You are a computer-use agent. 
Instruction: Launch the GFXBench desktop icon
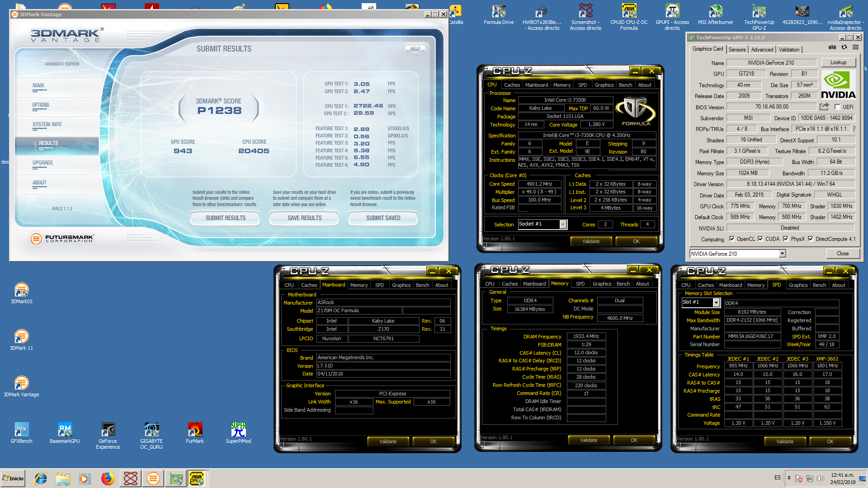pyautogui.click(x=22, y=432)
